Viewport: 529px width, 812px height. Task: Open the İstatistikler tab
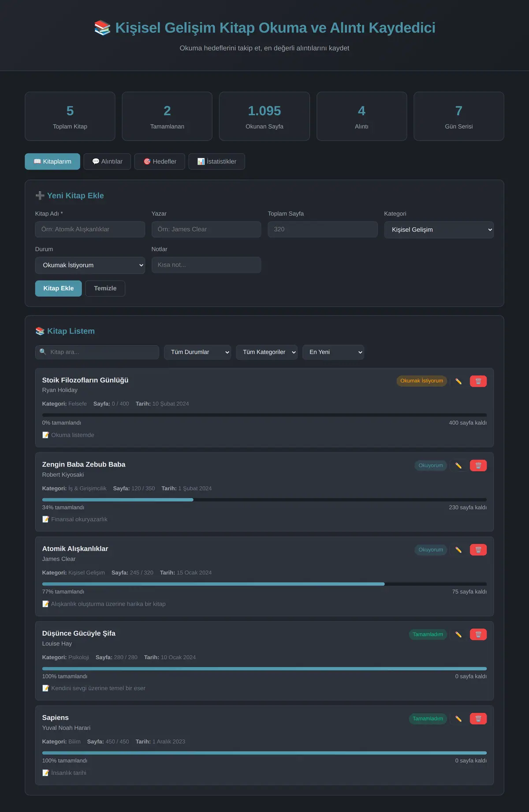[x=216, y=161]
